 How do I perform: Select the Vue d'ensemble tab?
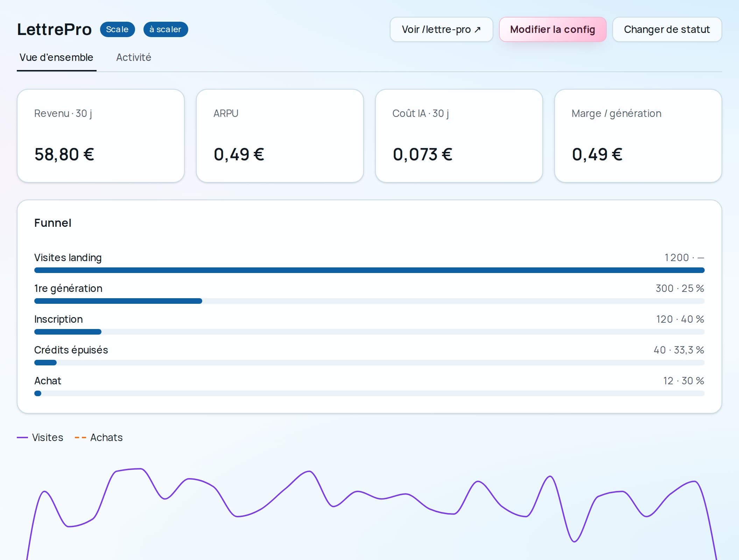tap(56, 57)
